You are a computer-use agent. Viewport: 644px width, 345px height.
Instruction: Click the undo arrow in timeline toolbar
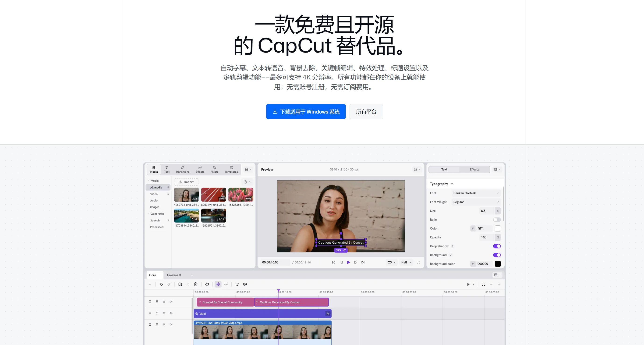pos(161,284)
